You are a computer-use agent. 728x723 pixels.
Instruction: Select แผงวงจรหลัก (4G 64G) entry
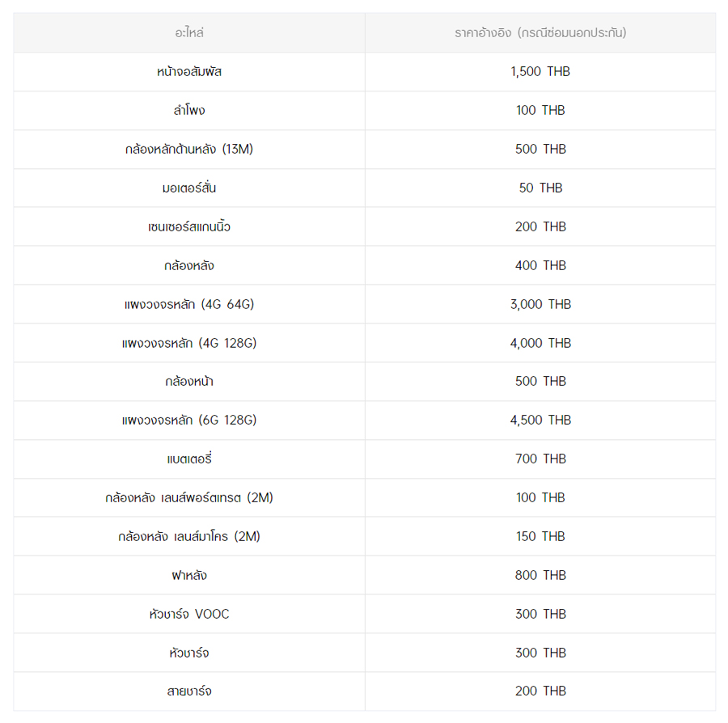pyautogui.click(x=189, y=304)
